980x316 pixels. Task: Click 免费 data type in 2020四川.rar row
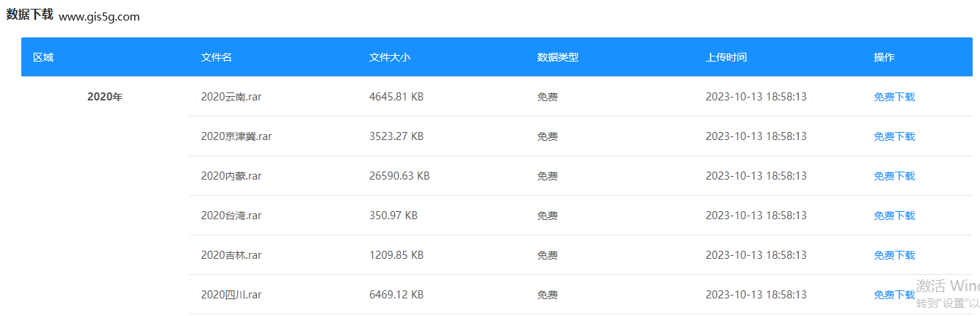tap(548, 295)
